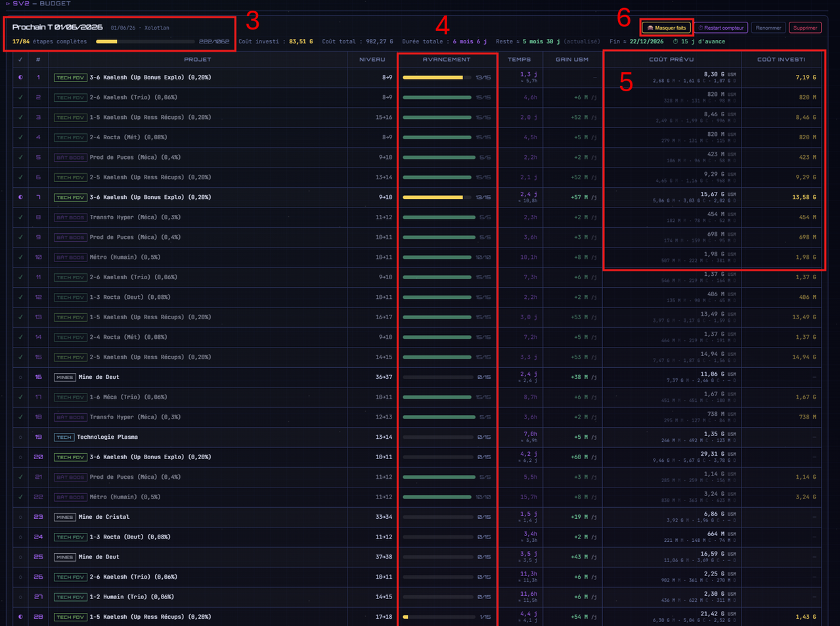The width and height of the screenshot is (840, 626).
Task: Click the BAT BOOS tag in row 10
Action: tap(70, 257)
